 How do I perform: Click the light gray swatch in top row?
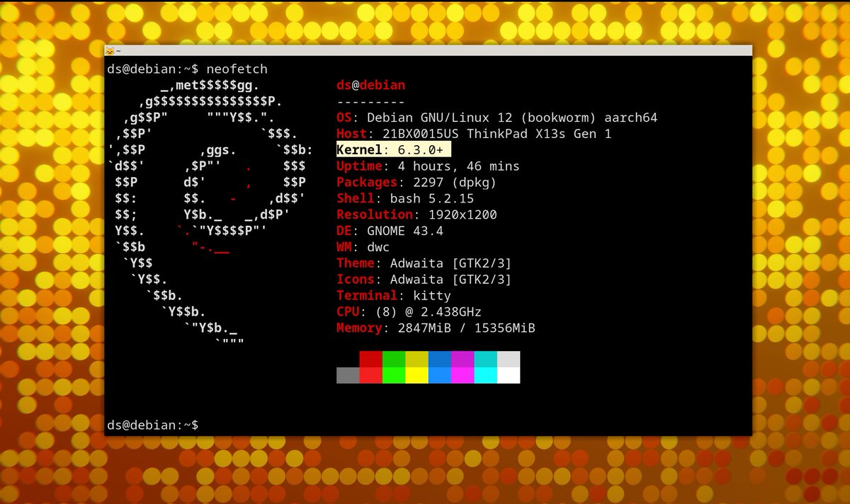[509, 359]
